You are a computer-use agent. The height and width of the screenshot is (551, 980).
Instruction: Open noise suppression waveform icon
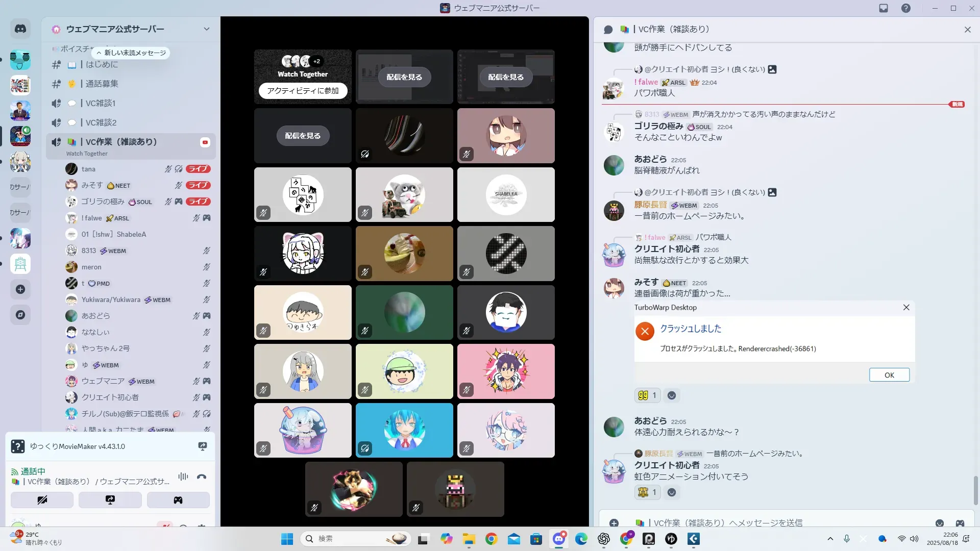pyautogui.click(x=183, y=477)
